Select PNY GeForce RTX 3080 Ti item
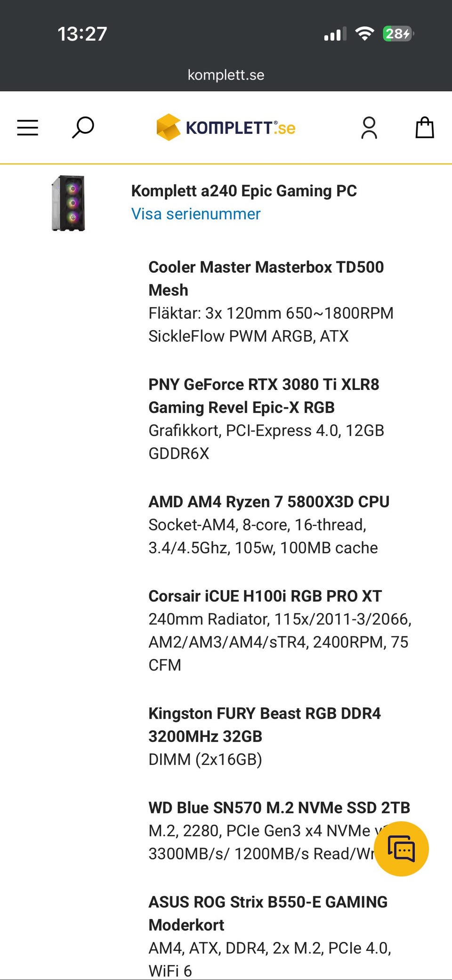The image size is (452, 980). click(264, 396)
